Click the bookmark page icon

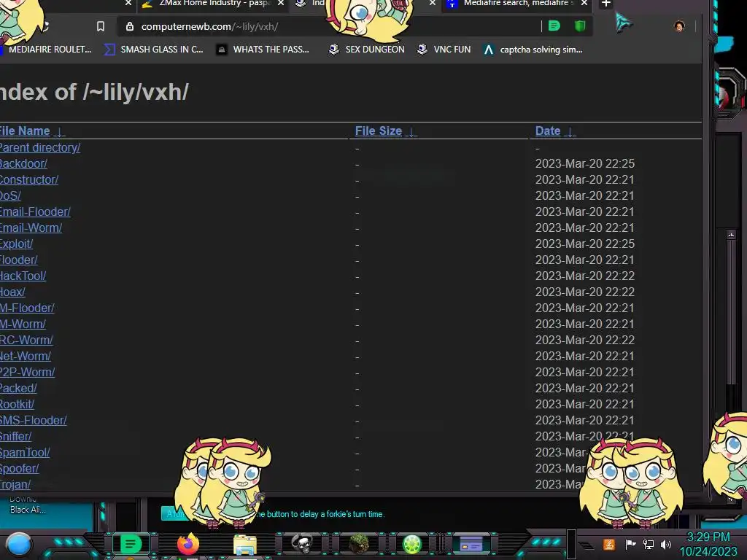(x=101, y=26)
